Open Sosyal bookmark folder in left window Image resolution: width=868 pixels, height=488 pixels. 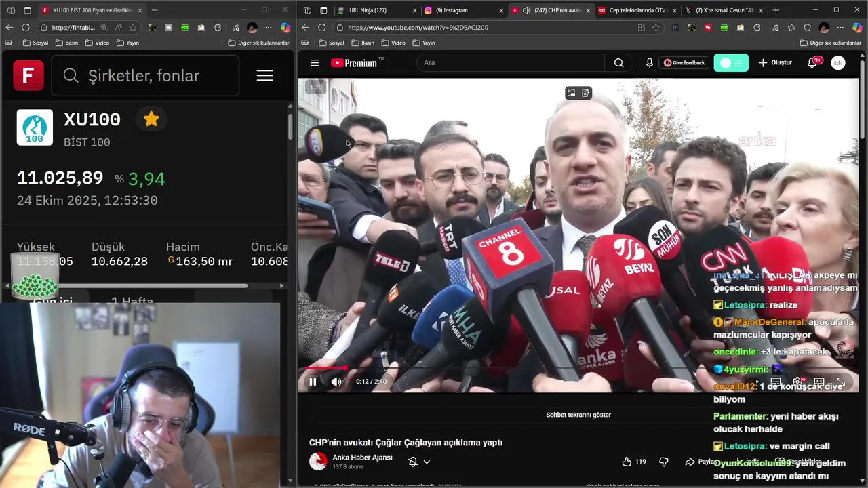point(36,43)
